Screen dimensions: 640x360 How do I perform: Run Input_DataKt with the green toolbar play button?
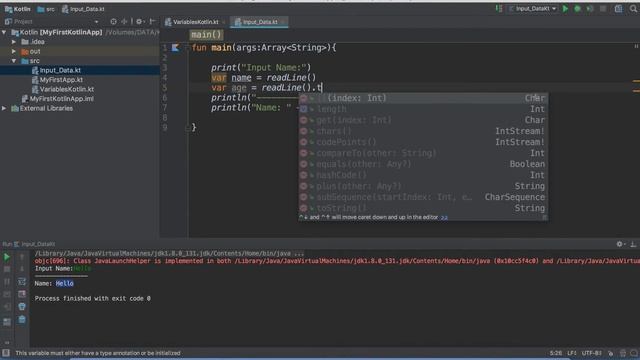[x=565, y=9]
